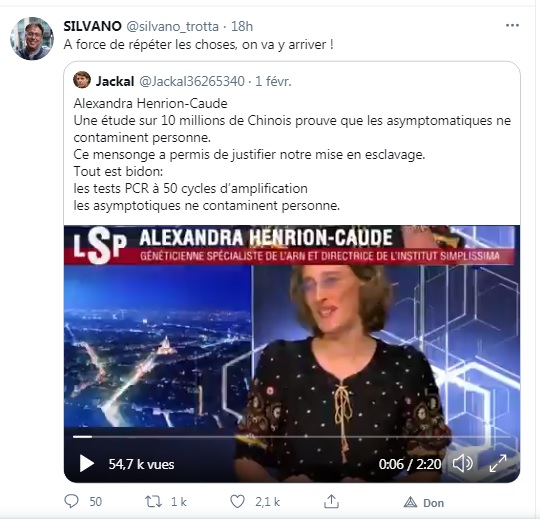Open Jackal's small profile avatar
This screenshot has height=519, width=540.
82,80
